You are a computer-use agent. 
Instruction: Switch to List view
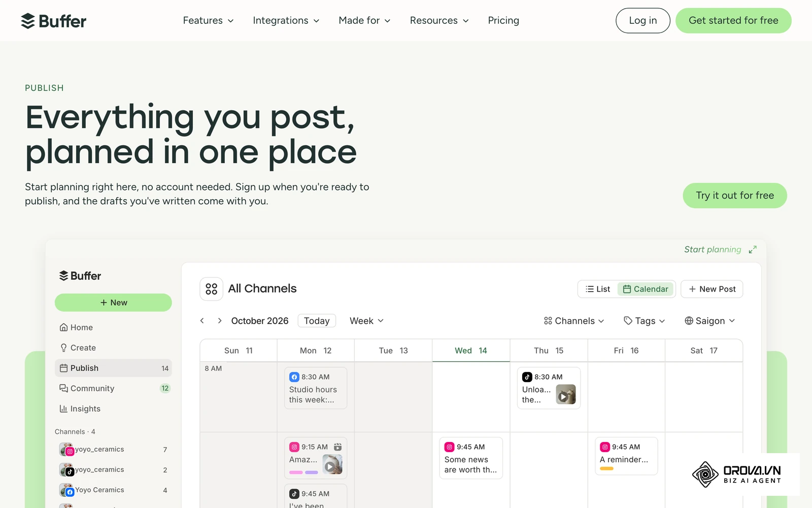click(x=598, y=289)
